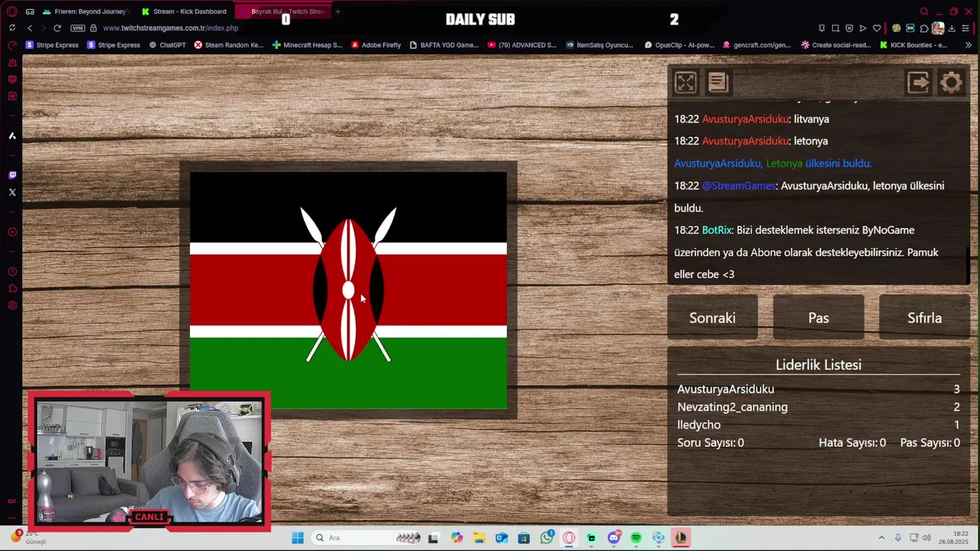Click the Sıfırla button
The height and width of the screenshot is (551, 980).
924,318
